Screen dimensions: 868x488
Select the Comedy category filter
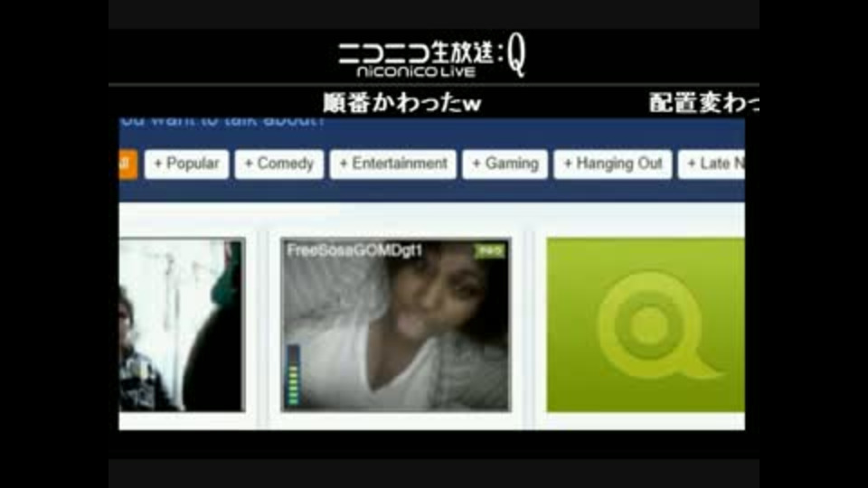279,164
